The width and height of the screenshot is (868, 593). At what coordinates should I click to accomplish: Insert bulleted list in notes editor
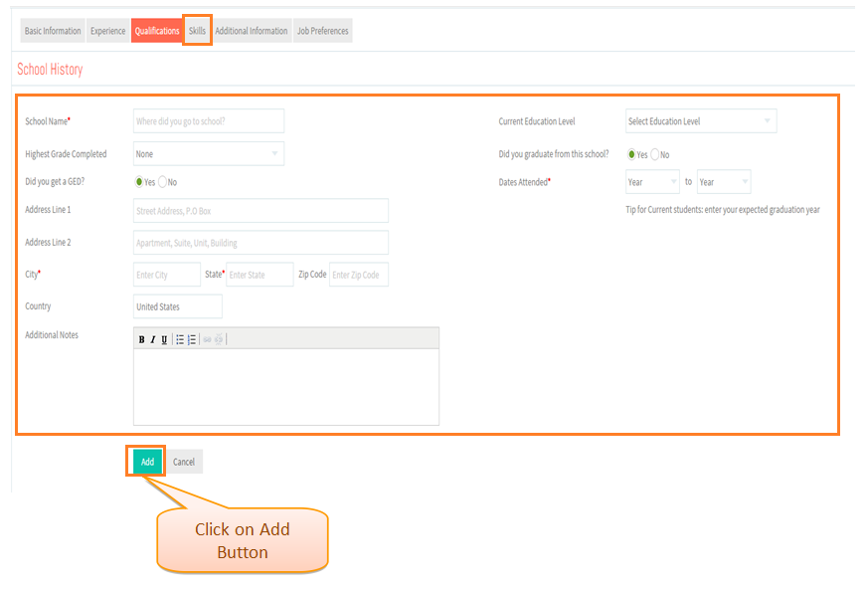180,339
